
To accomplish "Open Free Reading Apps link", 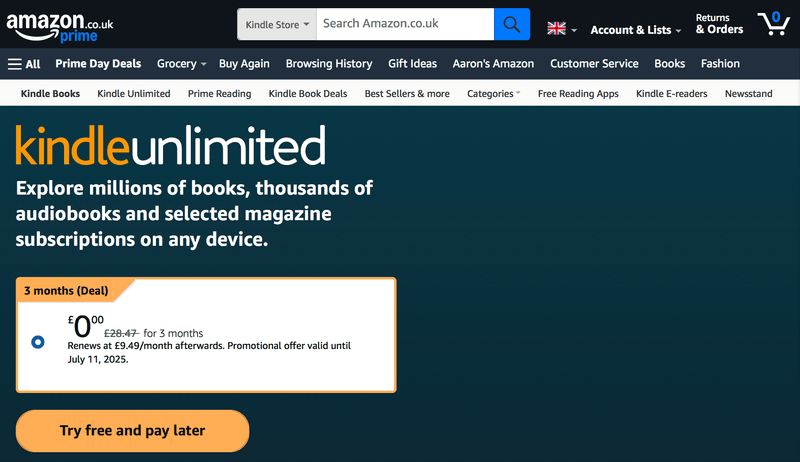I will pos(578,94).
